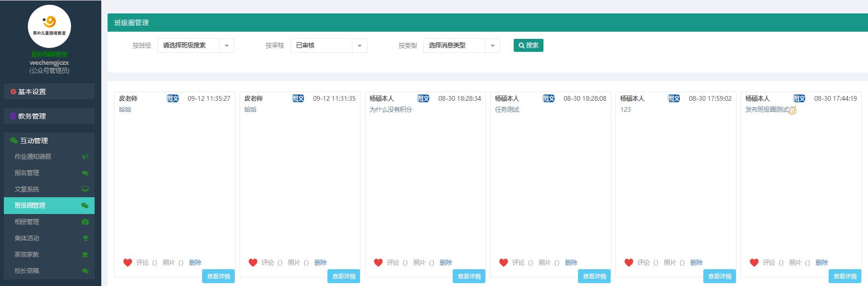Click 图文 badge on 08-30 17:59:02 post
Viewport: 868px width, 286px height.
674,98
